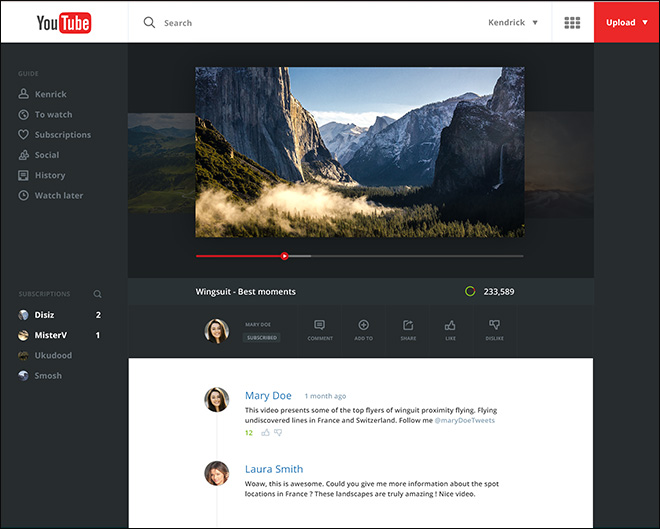
Task: Expand the Upload dropdown arrow
Action: tap(645, 22)
